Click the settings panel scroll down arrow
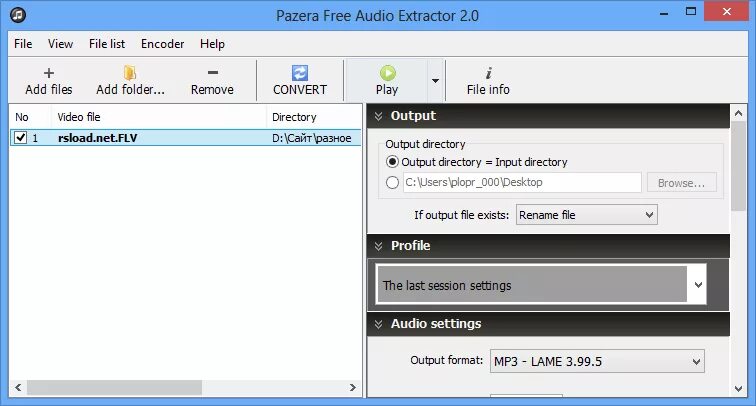The image size is (756, 406). [738, 389]
